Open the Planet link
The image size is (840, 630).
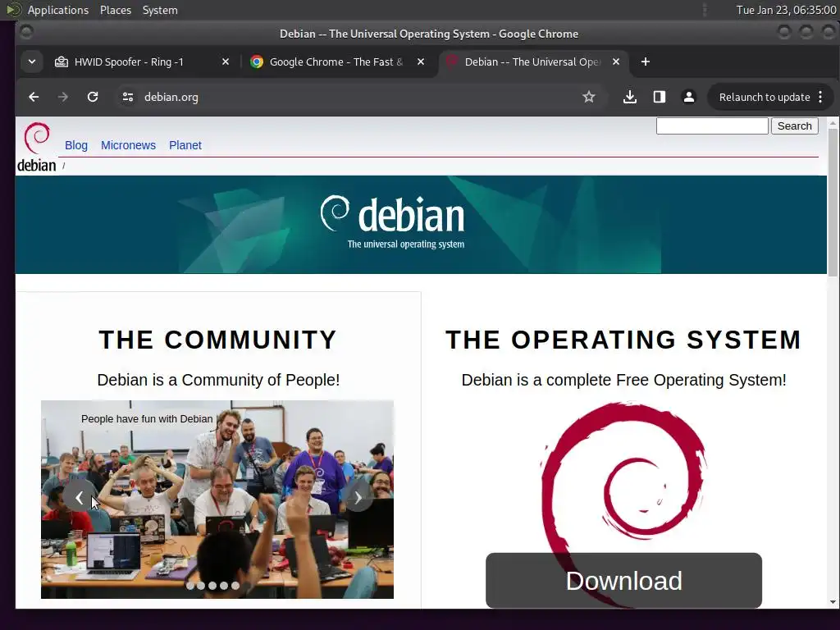(185, 145)
